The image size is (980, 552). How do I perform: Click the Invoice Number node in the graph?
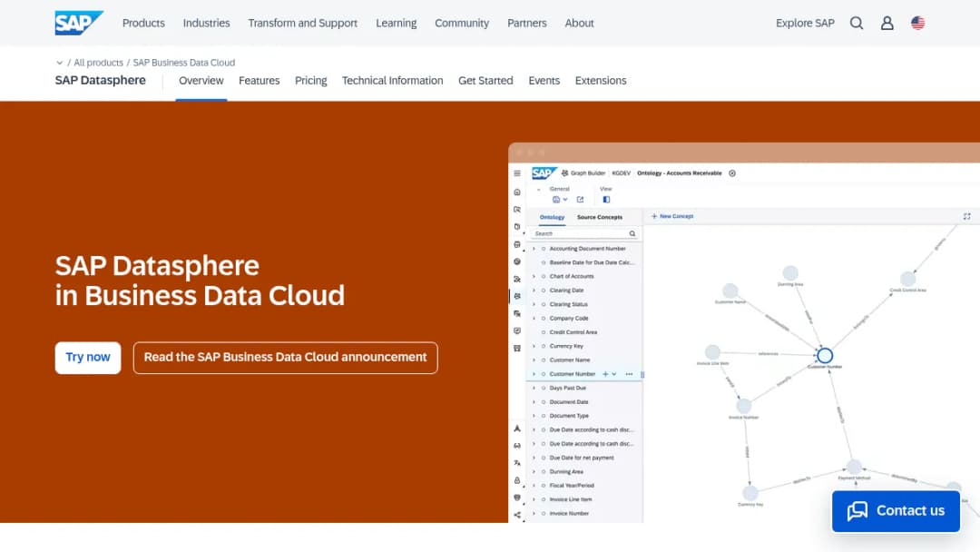tap(744, 406)
